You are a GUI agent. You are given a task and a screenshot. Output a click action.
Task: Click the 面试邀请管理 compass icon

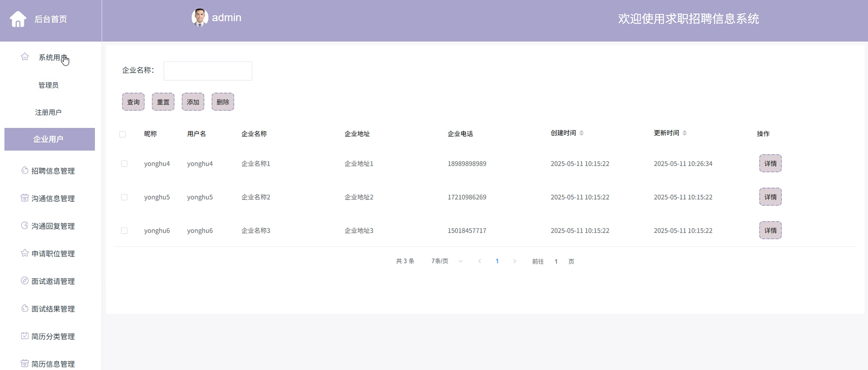(25, 280)
